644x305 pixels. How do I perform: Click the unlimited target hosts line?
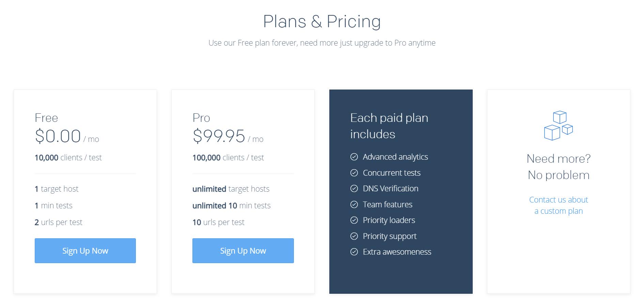pos(231,189)
